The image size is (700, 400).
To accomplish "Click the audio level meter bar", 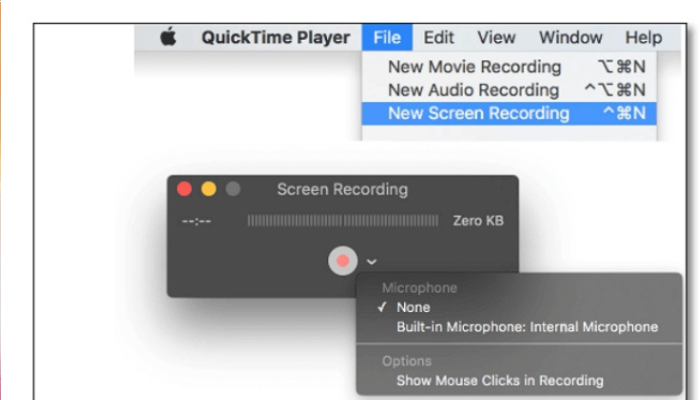I will pyautogui.click(x=343, y=221).
